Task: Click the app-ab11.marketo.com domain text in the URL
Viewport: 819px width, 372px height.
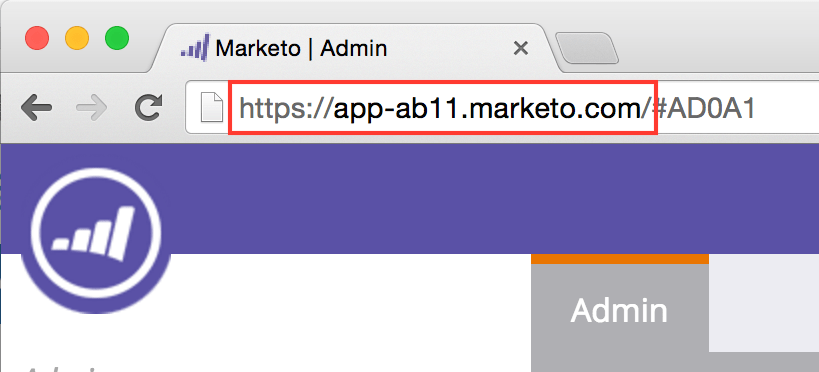Action: [488, 109]
